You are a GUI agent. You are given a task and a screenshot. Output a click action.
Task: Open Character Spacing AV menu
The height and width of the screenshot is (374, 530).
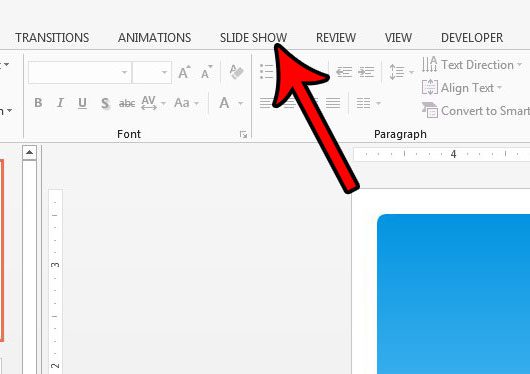pos(153,103)
